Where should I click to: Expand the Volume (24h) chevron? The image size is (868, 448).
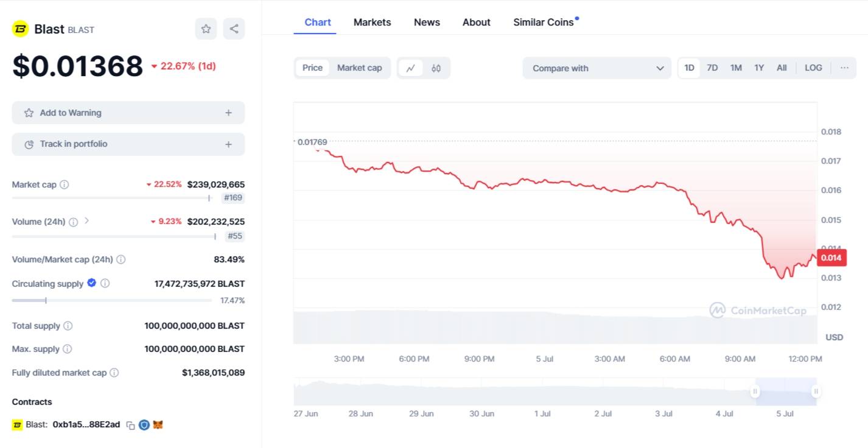(86, 221)
